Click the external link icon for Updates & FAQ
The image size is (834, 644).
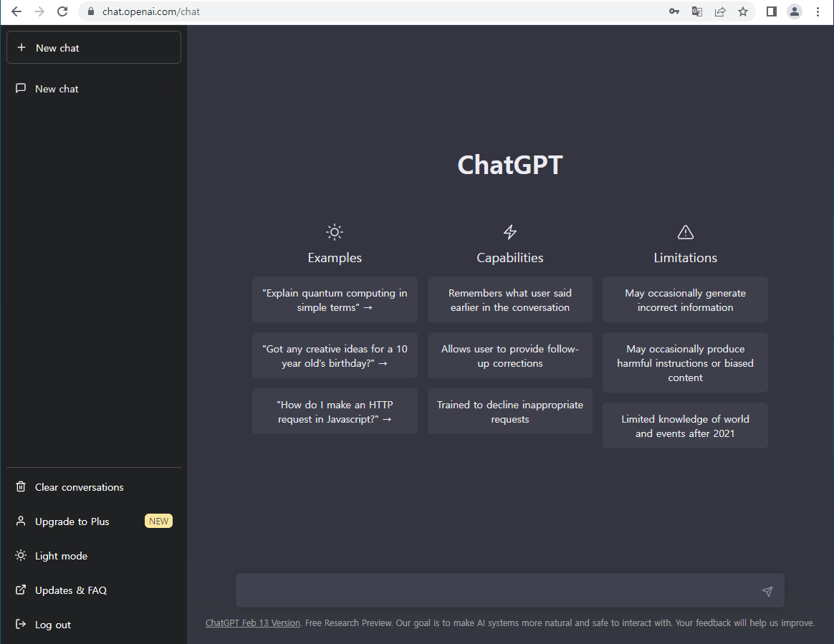21,590
